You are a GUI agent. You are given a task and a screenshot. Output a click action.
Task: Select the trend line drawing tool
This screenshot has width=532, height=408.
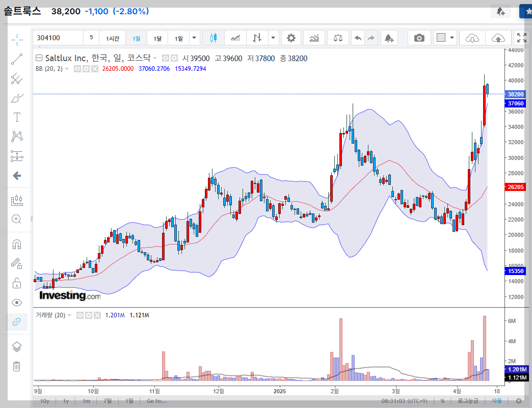click(x=17, y=59)
